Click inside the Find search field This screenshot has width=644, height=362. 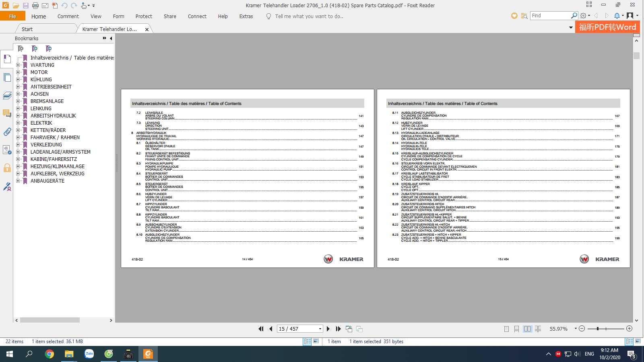pos(550,16)
